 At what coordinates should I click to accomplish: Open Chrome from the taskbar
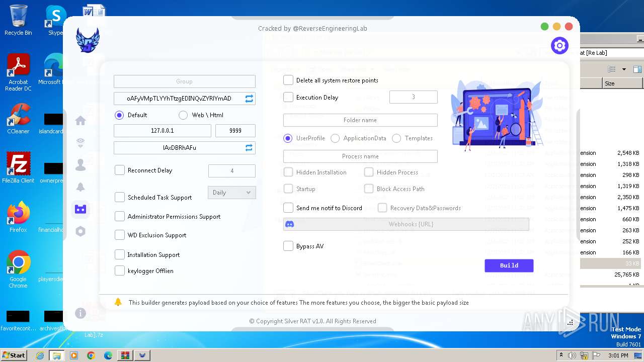click(x=91, y=355)
